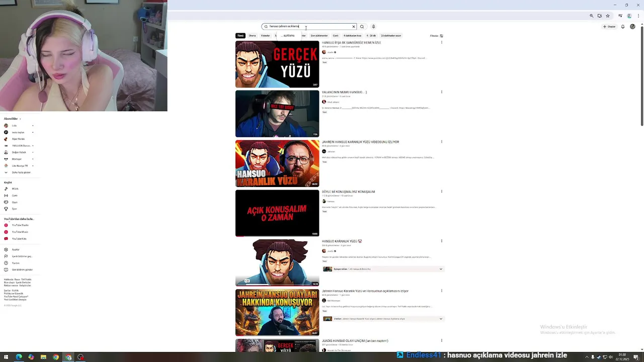Image resolution: width=644 pixels, height=362 pixels.
Task: Select the Canlı filter chip
Action: pyautogui.click(x=336, y=36)
